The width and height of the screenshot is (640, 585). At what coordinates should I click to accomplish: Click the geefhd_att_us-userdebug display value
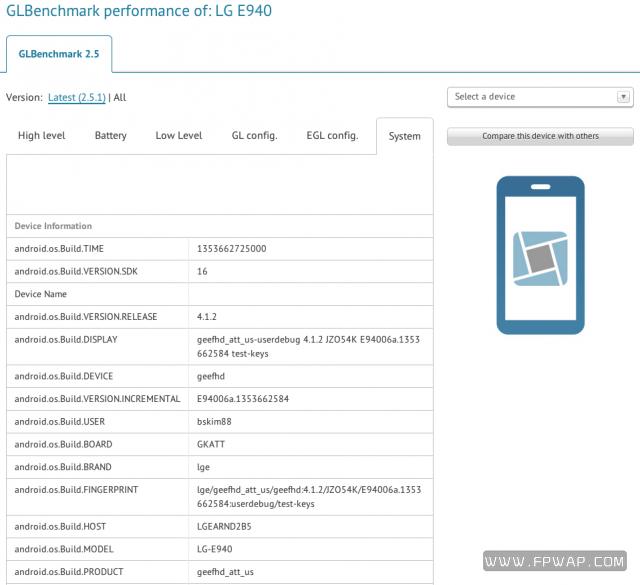pos(308,347)
